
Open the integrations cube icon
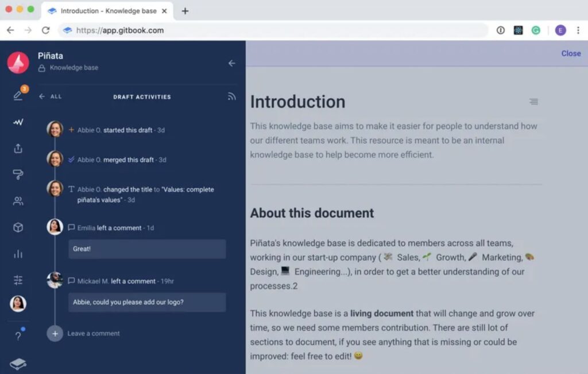point(18,228)
